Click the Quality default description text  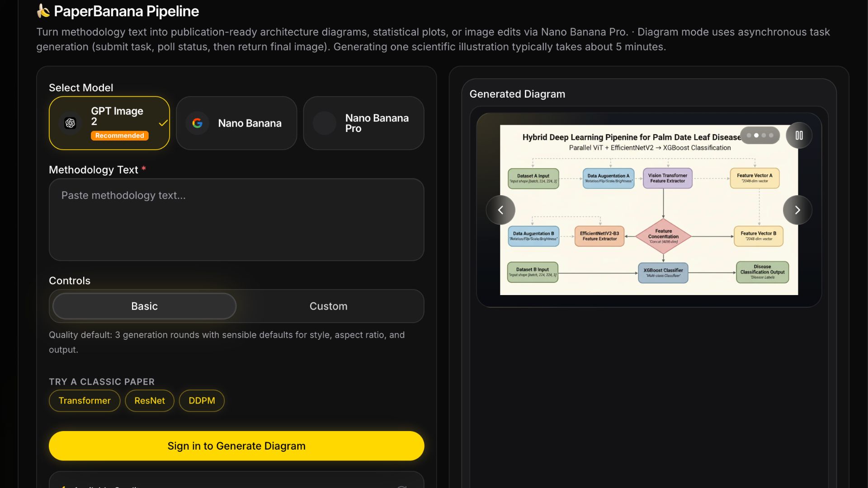pos(227,342)
